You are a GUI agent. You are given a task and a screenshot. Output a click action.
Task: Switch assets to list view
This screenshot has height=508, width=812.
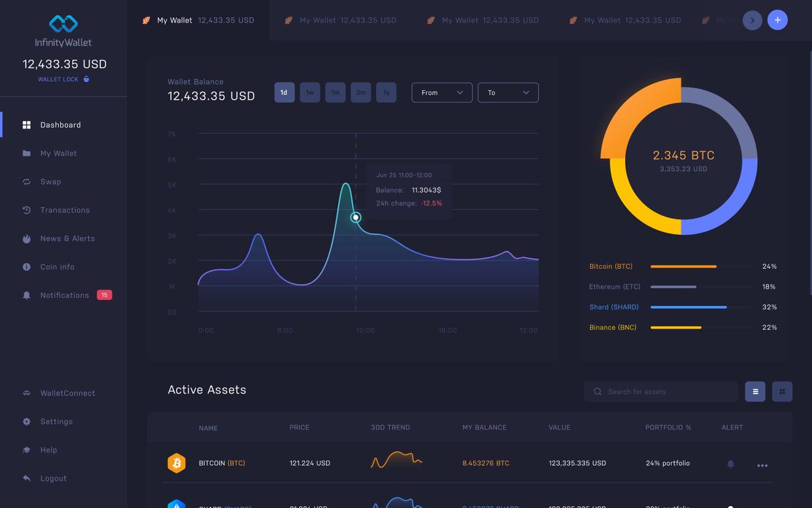pos(755,391)
